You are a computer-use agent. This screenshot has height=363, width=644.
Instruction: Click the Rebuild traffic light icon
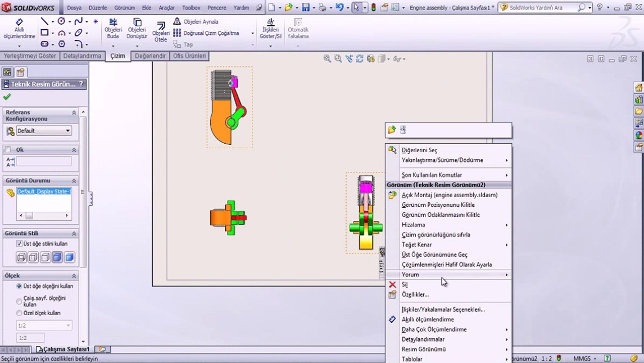point(373,8)
